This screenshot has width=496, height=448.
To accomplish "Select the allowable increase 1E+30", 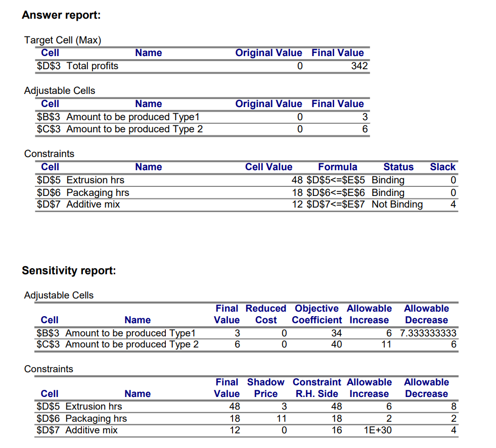I will (378, 430).
